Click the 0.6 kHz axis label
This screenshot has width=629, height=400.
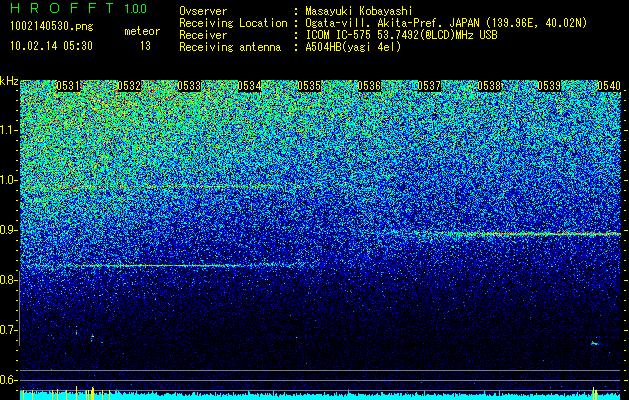9,380
